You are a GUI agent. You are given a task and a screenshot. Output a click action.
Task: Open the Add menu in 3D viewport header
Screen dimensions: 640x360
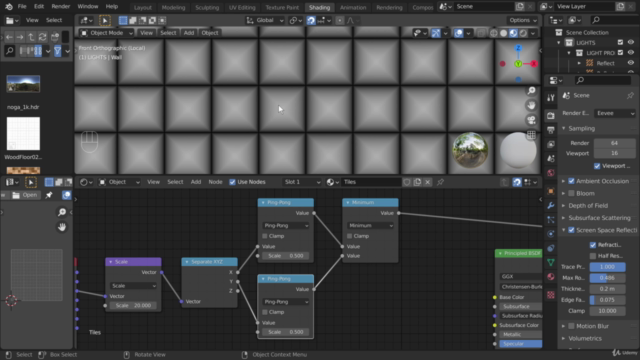189,33
